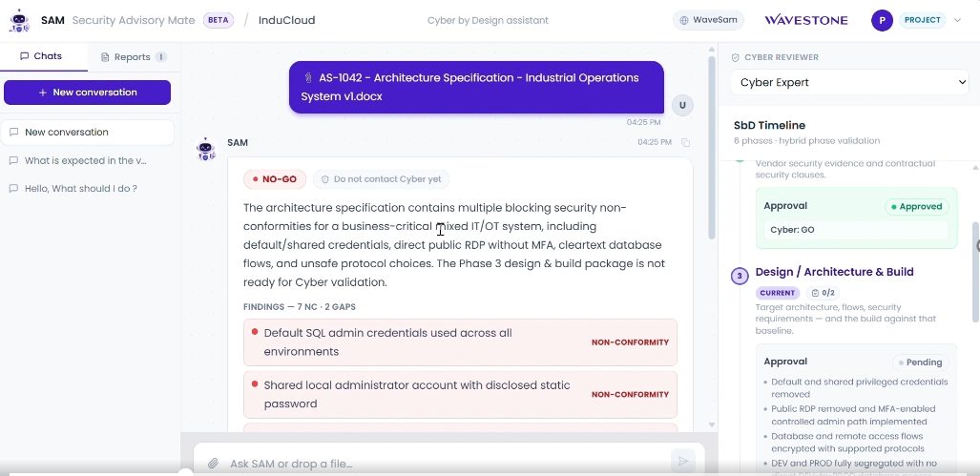
Task: Open the AS-1042 Architecture Specification attachment
Action: coord(476,88)
